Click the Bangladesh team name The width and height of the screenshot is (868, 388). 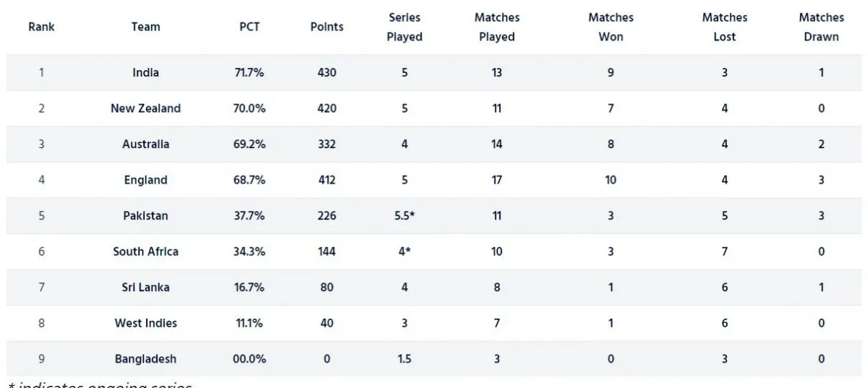point(145,358)
